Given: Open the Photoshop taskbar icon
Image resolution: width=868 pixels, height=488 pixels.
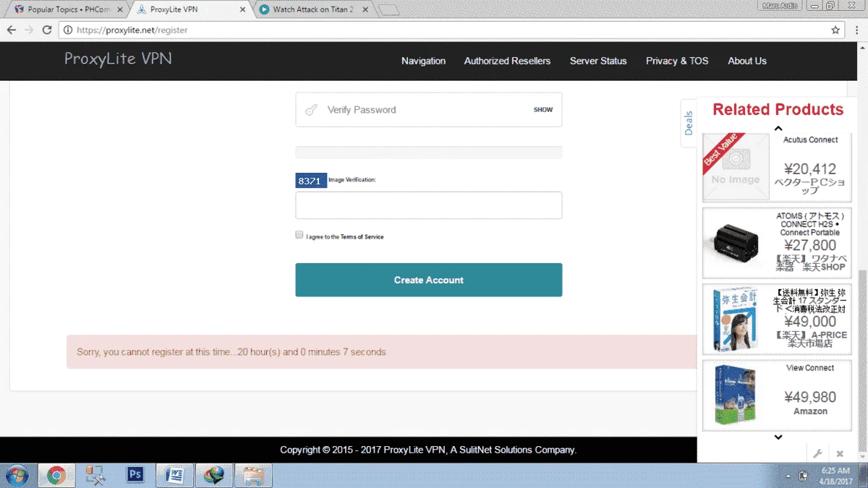Looking at the screenshot, I should point(135,475).
